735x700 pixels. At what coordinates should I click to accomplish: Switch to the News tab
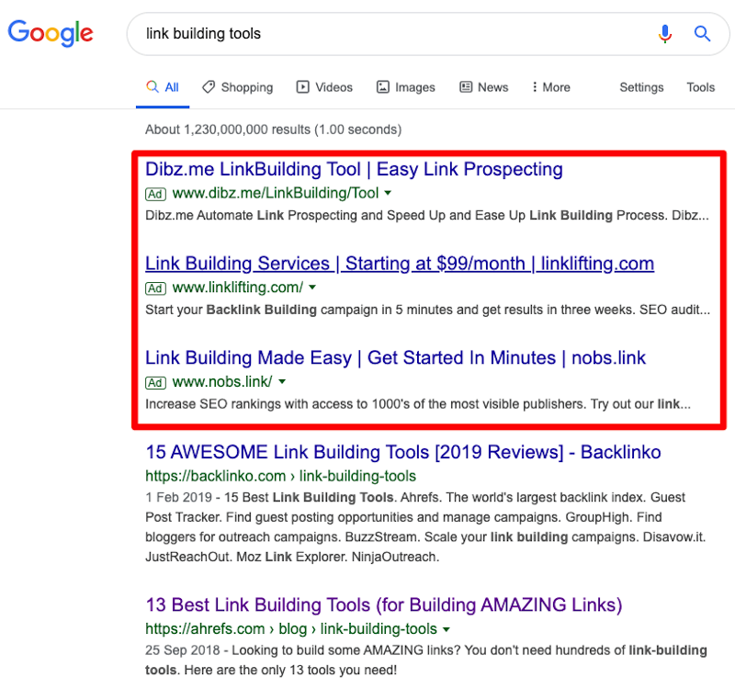484,87
